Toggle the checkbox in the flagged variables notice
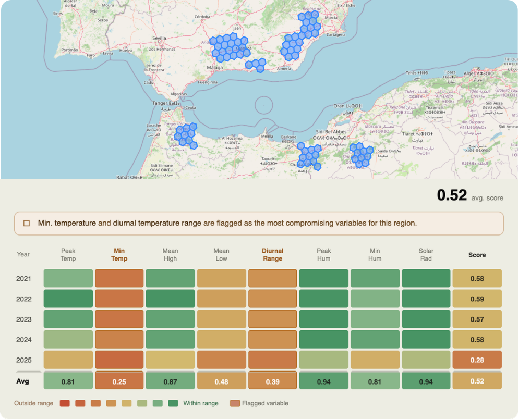The image size is (518, 420). pyautogui.click(x=27, y=224)
